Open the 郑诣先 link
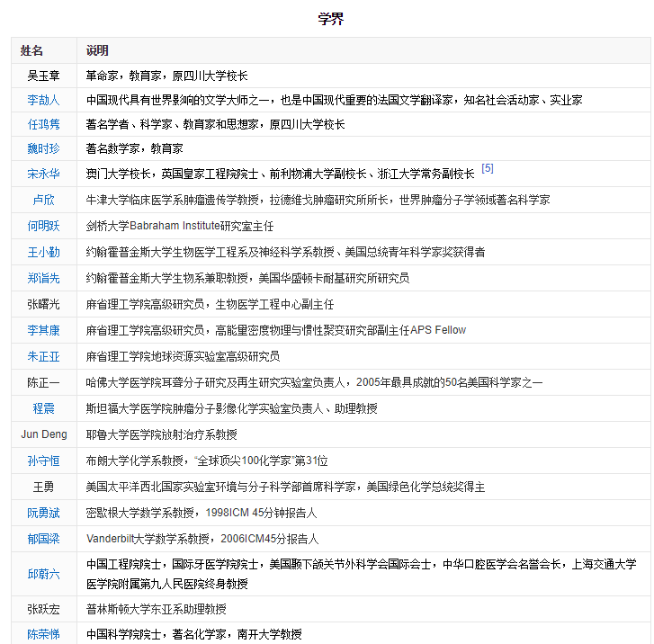The width and height of the screenshot is (654, 644). 43,278
